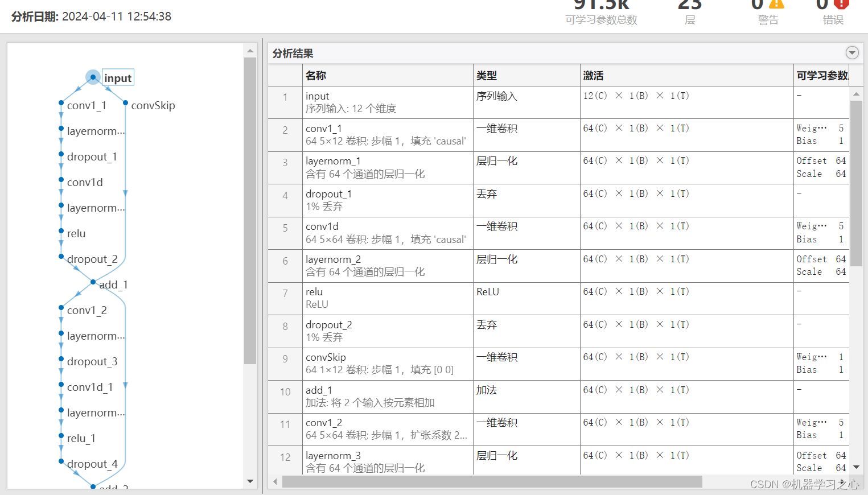The width and height of the screenshot is (868, 495).
Task: Click the table horizontal scrollbar thumb
Action: pos(492,482)
